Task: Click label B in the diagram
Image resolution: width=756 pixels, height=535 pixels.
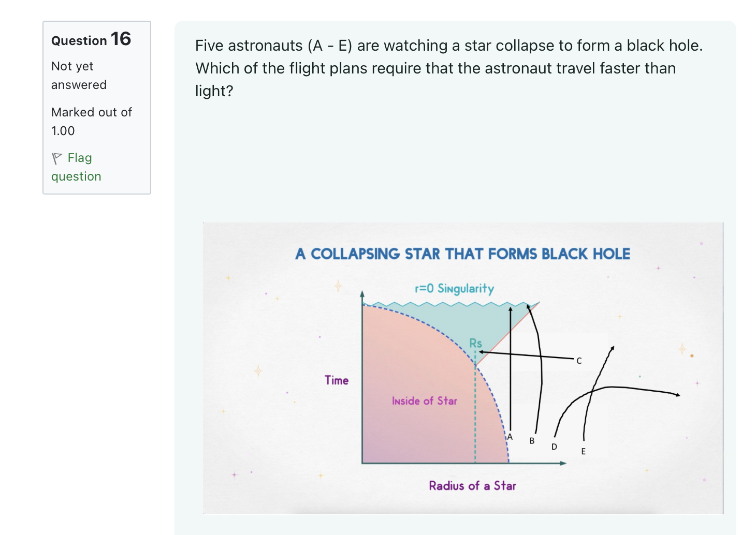Action: coord(532,441)
